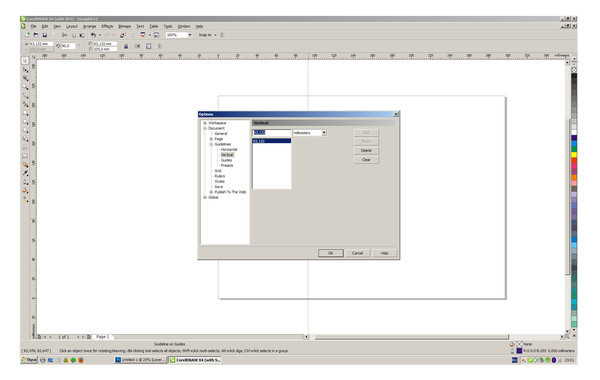Select the Interactive Fill tool in the toolbox

click(25, 199)
